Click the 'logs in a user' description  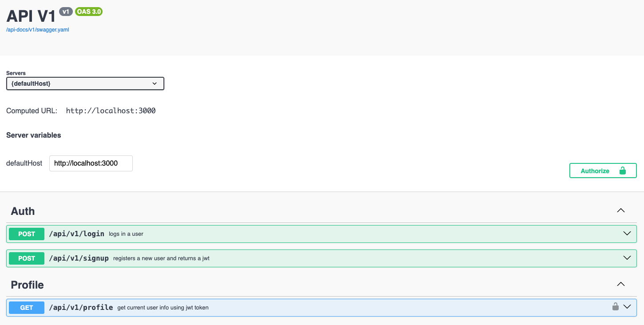click(x=126, y=234)
